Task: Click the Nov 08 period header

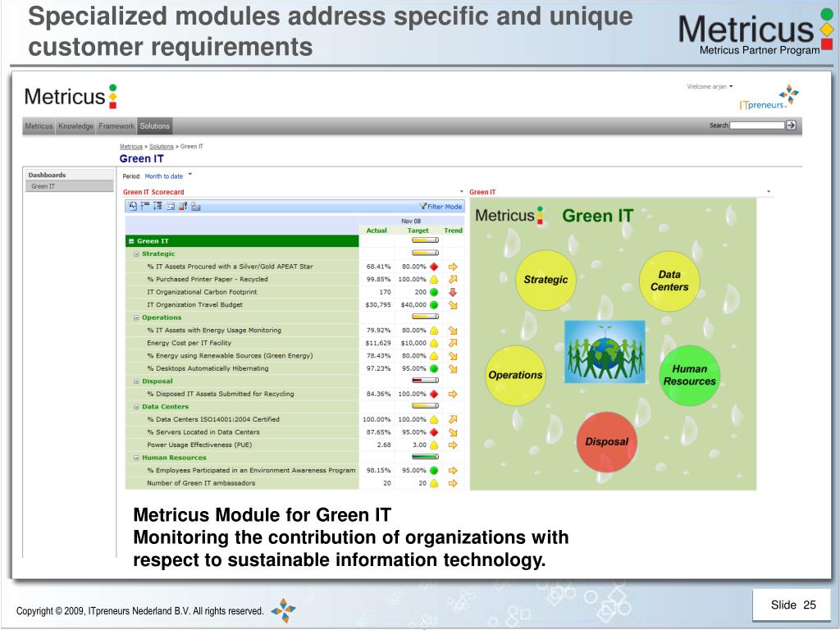Action: tap(411, 221)
